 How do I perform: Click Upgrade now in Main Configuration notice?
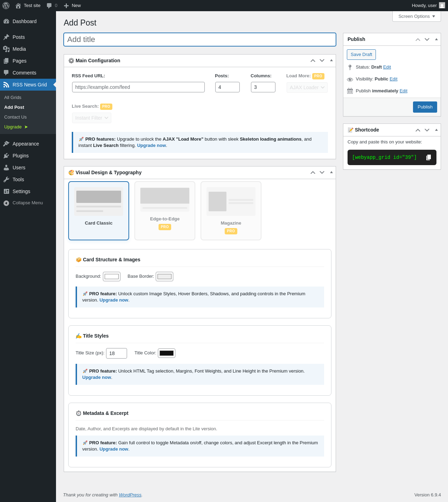152,146
